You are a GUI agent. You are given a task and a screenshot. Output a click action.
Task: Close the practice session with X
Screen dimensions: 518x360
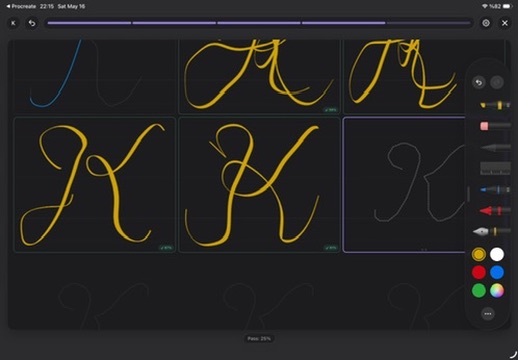coord(505,23)
